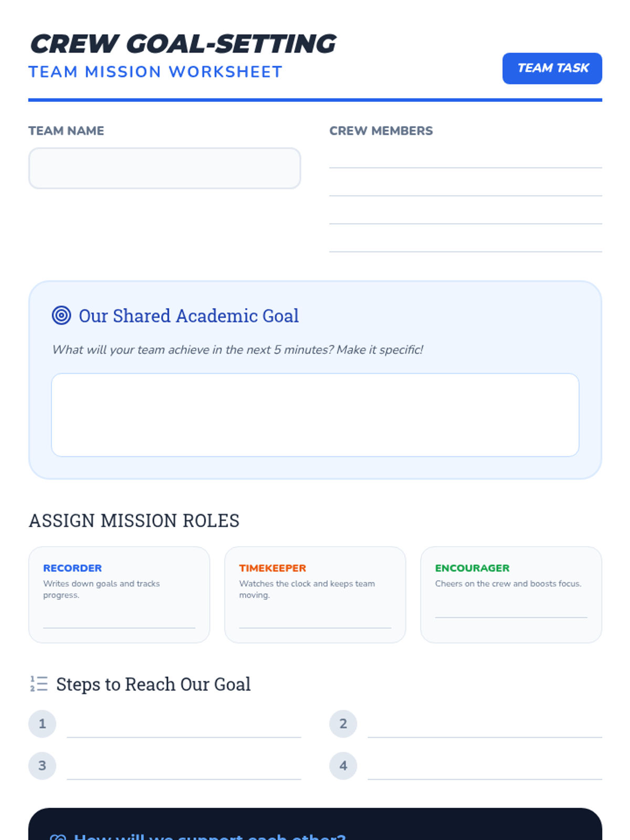The width and height of the screenshot is (630, 840).
Task: Click the step number 3 circle
Action: 43,766
